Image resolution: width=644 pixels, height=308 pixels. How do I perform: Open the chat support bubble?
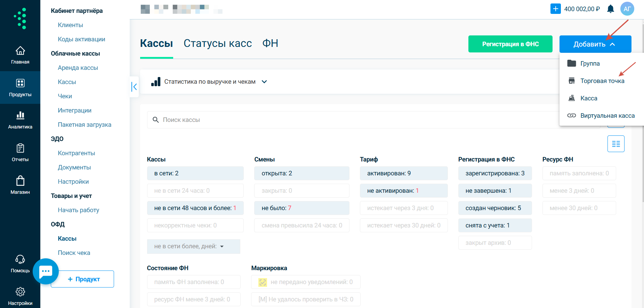tap(46, 271)
